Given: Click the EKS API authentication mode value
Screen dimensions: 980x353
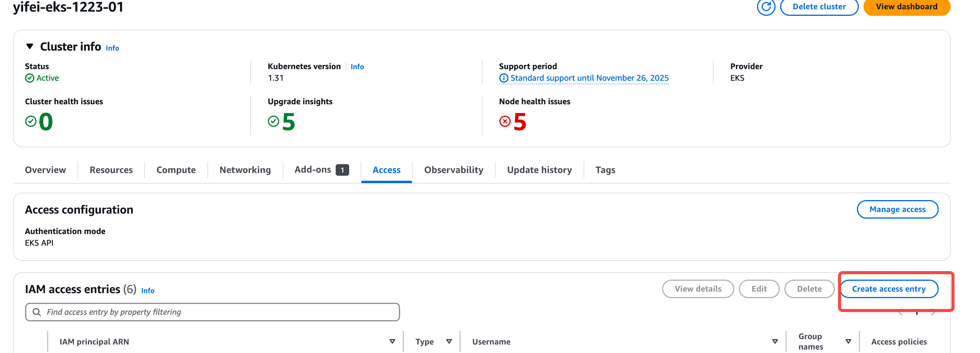Looking at the screenshot, I should 39,243.
